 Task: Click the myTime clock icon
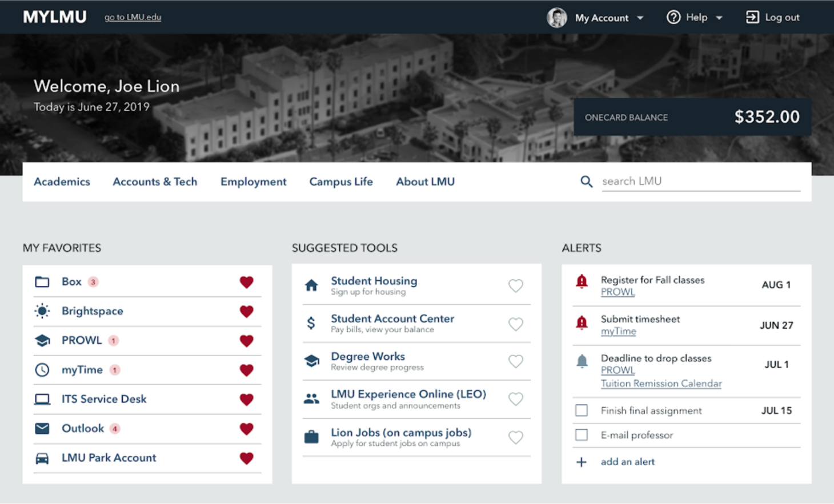42,370
